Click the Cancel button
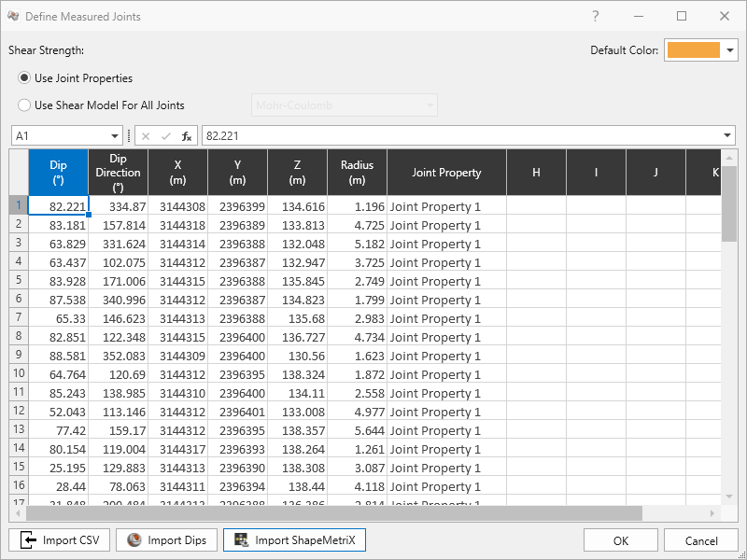The width and height of the screenshot is (747, 560). tap(701, 540)
